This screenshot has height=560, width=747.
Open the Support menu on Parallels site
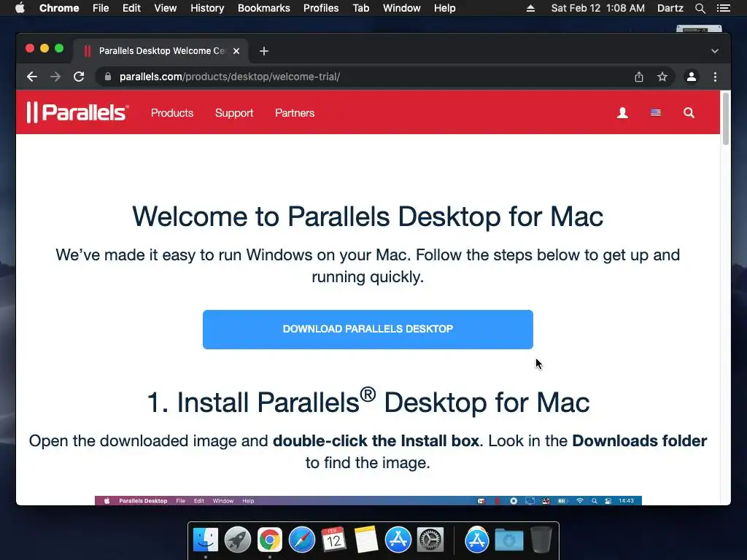[x=234, y=113]
